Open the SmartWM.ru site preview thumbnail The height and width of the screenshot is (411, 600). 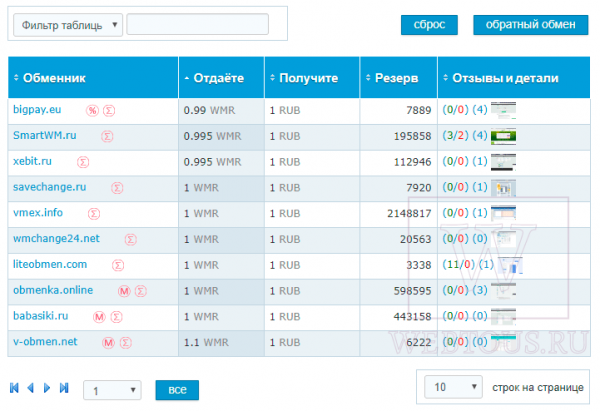click(x=503, y=136)
